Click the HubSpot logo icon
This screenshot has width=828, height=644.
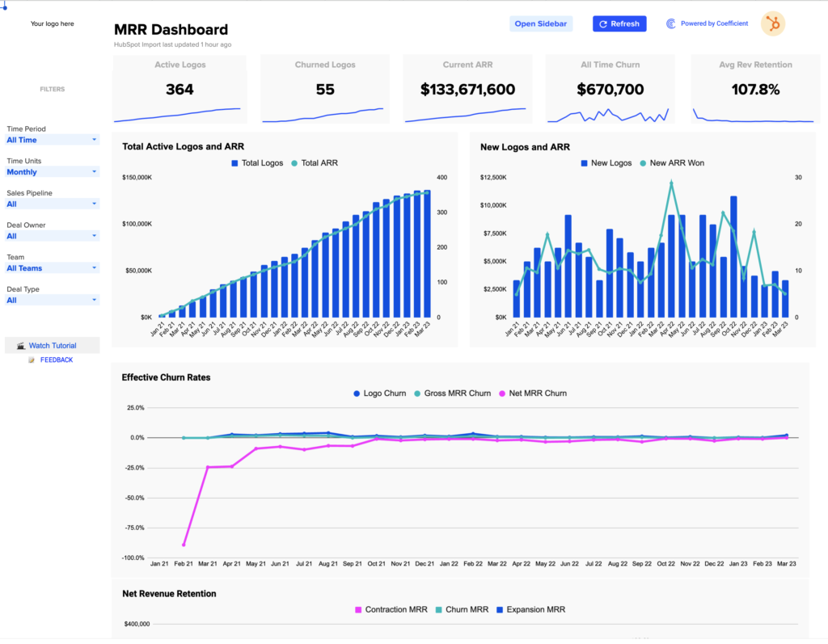pyautogui.click(x=772, y=23)
